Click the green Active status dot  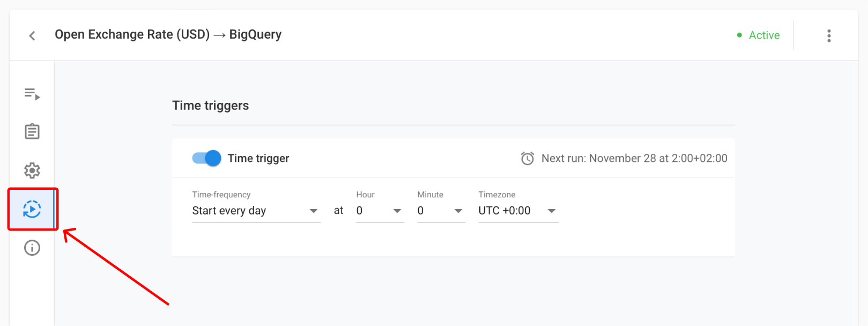coord(739,35)
